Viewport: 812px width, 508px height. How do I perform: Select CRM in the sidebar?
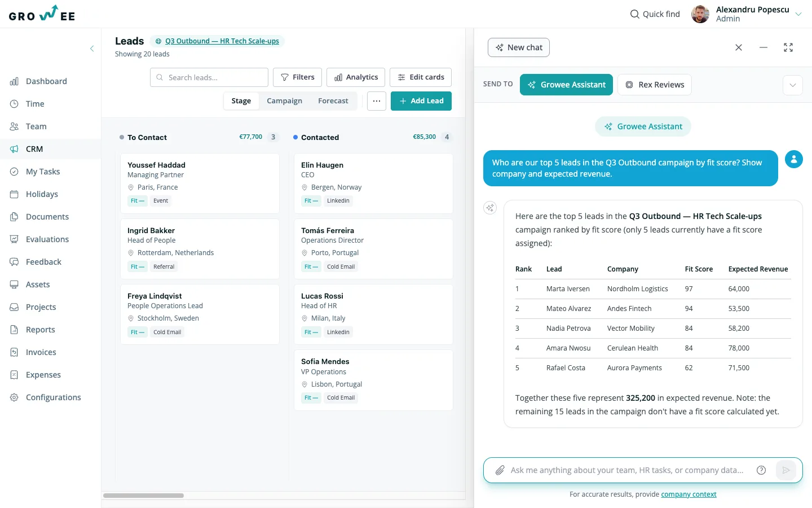coord(34,149)
